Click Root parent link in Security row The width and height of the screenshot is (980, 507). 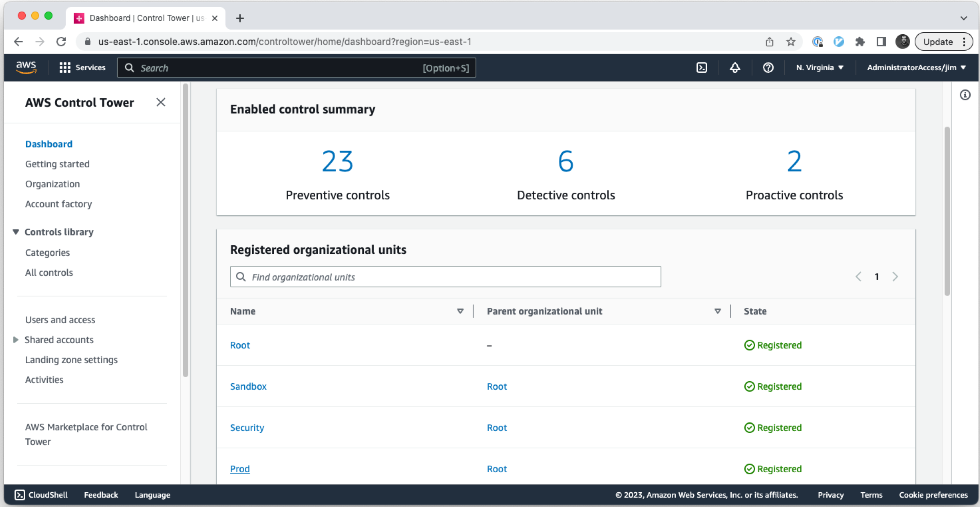(x=497, y=427)
